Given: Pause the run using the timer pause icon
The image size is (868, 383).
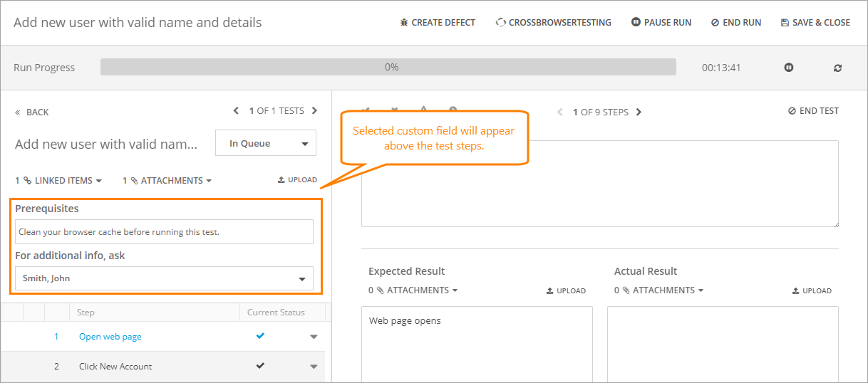Looking at the screenshot, I should [789, 68].
